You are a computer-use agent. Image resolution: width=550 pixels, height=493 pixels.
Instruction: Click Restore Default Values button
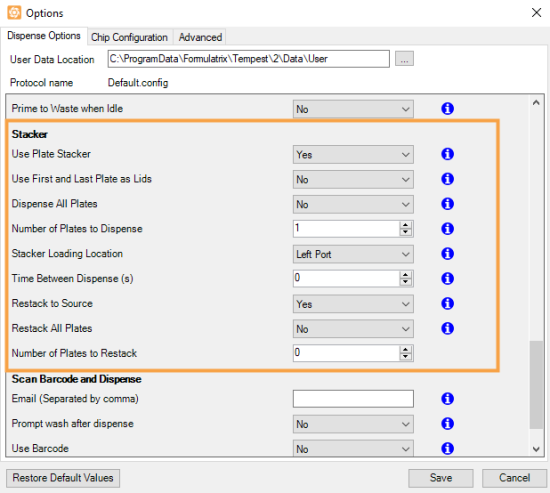[x=63, y=478]
